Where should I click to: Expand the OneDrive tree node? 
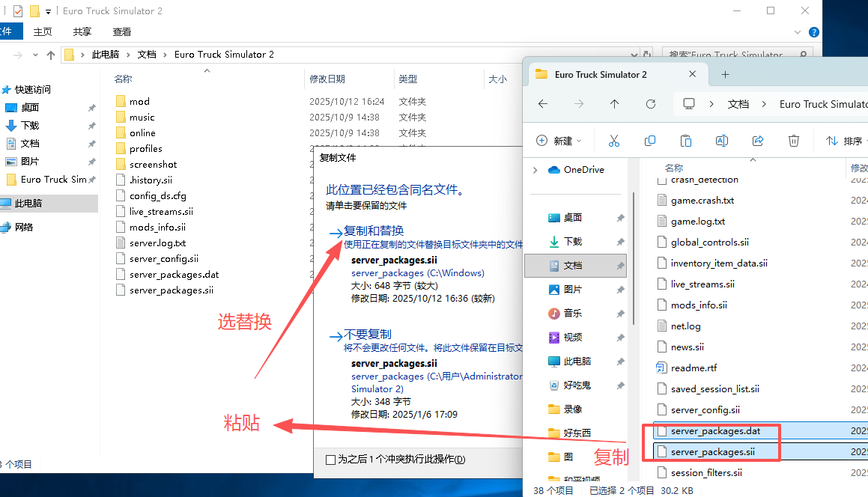(x=535, y=170)
